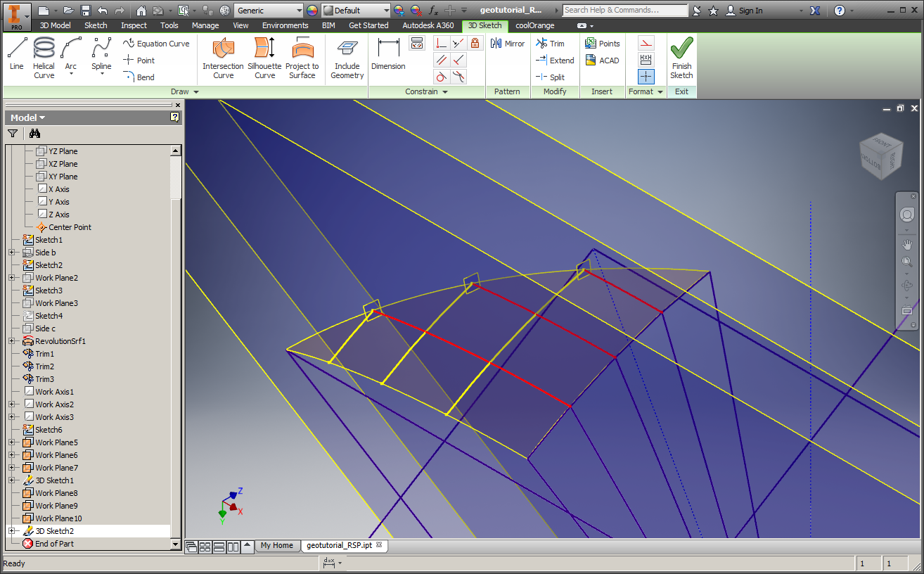
Task: Open the coolOrange tab
Action: (534, 25)
